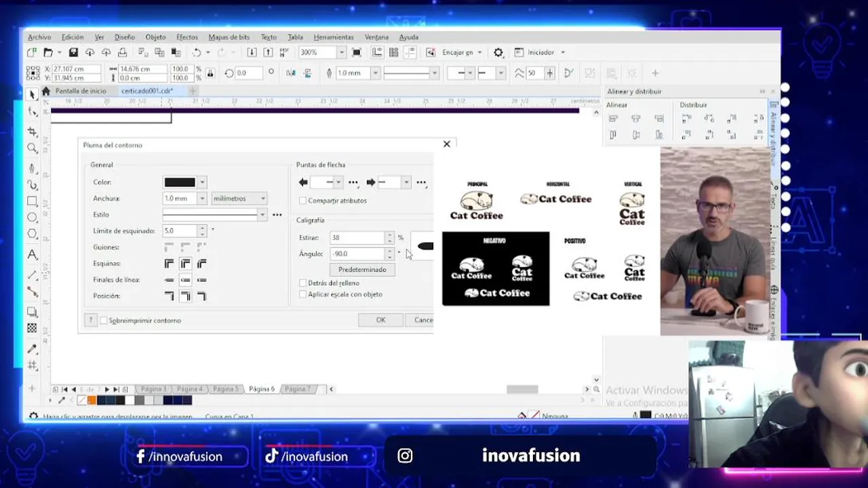
Task: Toggle the lock ratio padlock icon
Action: point(210,73)
